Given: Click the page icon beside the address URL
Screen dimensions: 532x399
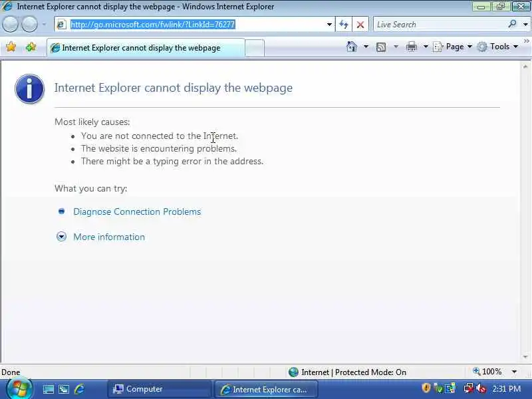Looking at the screenshot, I should tap(61, 25).
